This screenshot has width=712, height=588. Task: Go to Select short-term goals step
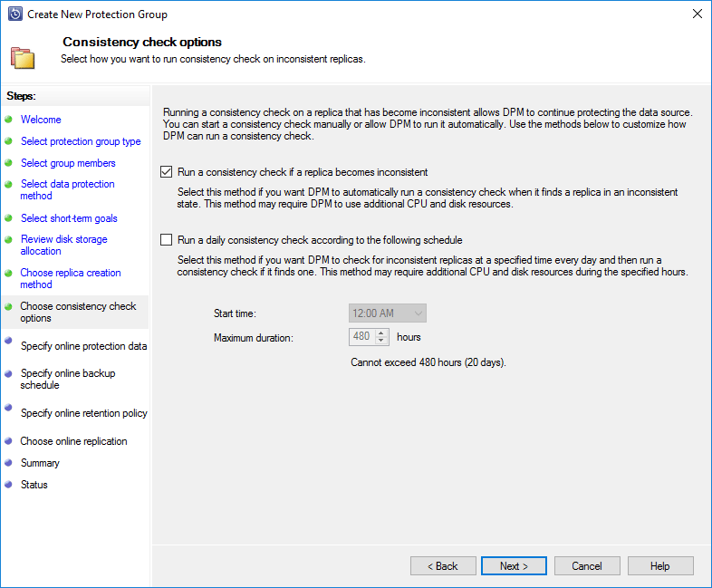pyautogui.click(x=69, y=218)
